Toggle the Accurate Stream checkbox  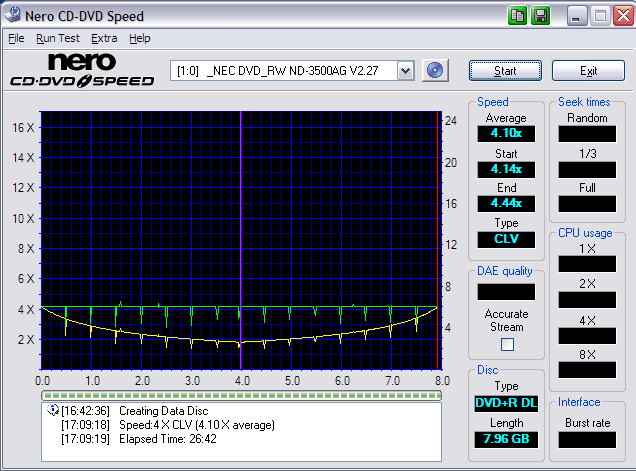coord(507,344)
